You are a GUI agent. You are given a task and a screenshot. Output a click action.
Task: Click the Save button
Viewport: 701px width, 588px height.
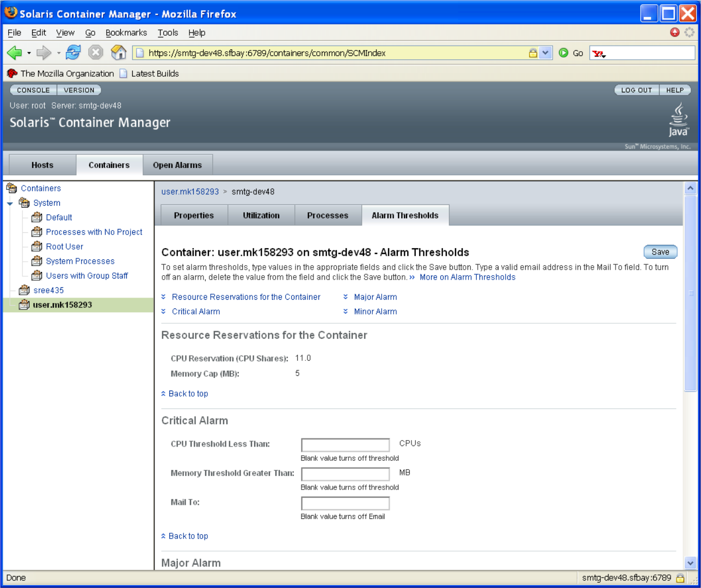[660, 252]
